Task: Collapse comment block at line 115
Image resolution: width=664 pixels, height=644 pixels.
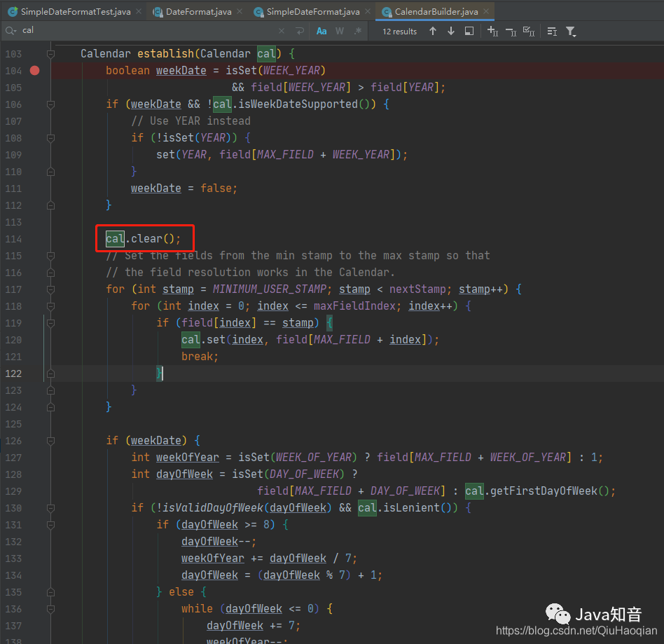Action: pos(50,256)
